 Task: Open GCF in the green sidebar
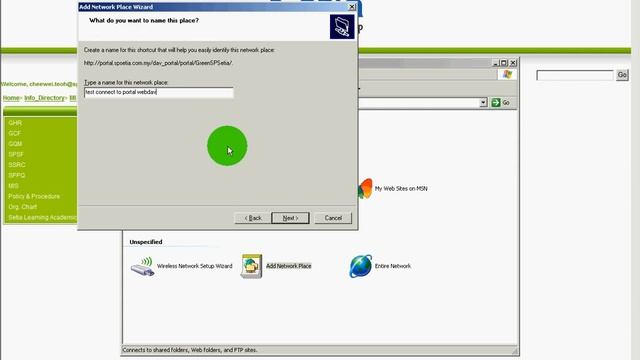pos(14,133)
